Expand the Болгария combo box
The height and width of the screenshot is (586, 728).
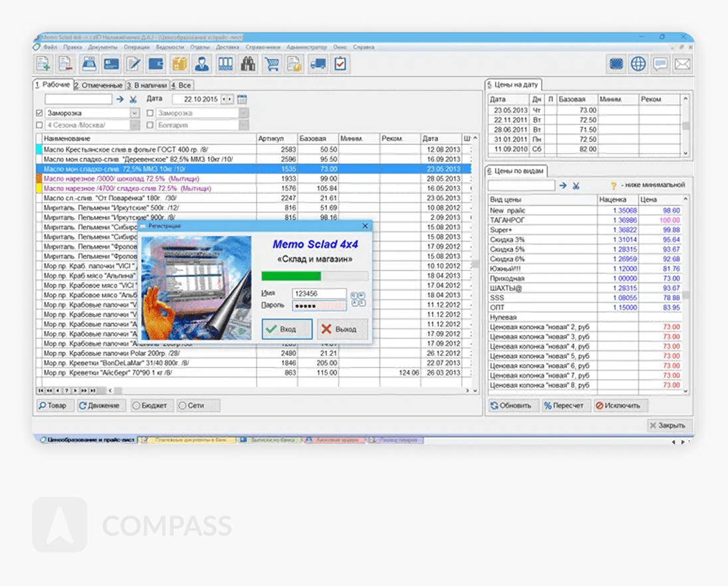pos(244,125)
